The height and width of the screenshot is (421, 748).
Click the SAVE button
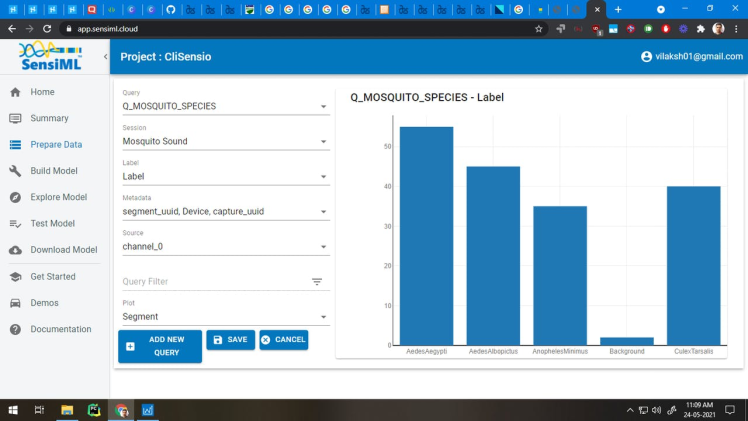(230, 339)
